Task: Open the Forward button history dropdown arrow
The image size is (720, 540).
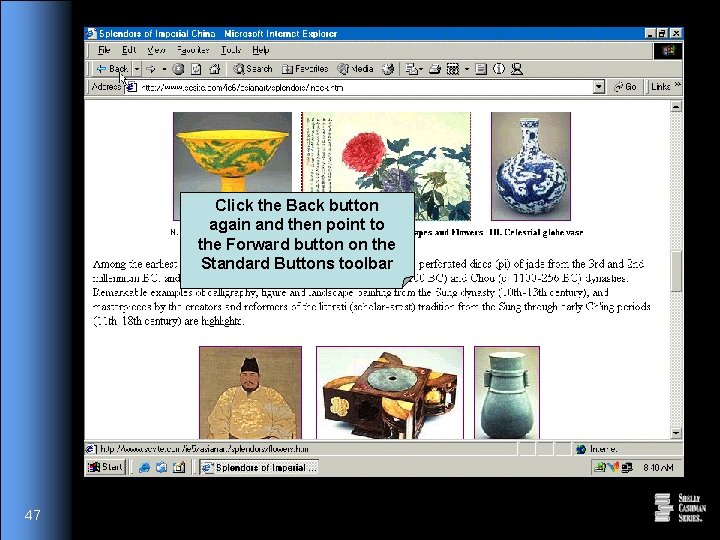Action: click(164, 69)
